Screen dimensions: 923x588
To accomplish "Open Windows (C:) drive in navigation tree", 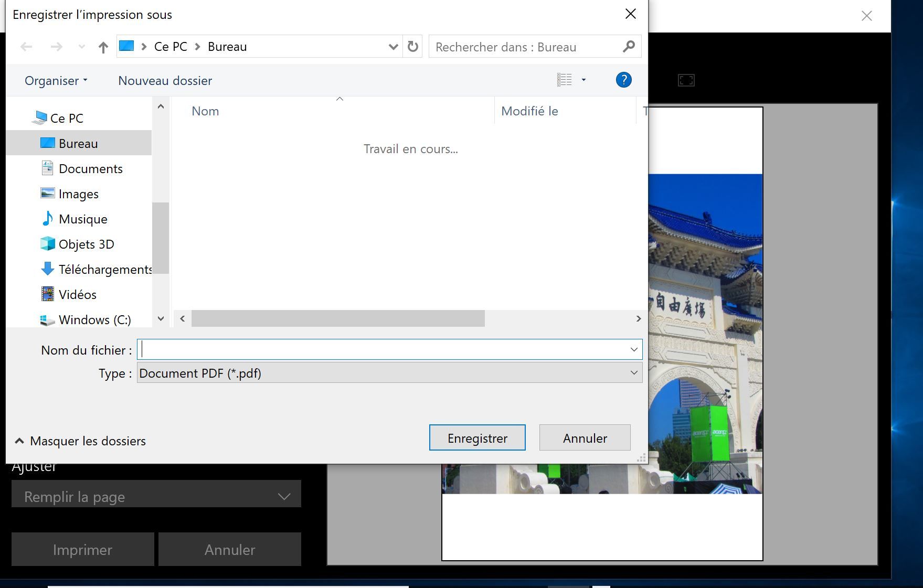I will tap(95, 319).
